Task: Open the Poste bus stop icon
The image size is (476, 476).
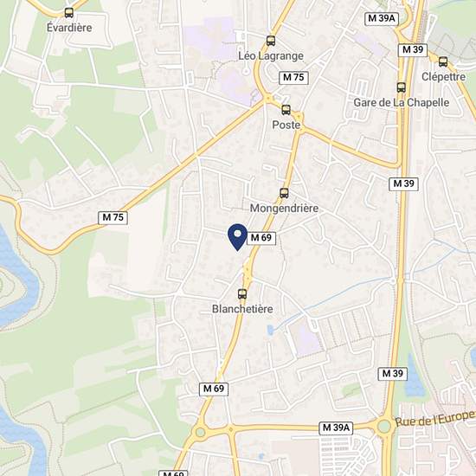Action: 286,110
